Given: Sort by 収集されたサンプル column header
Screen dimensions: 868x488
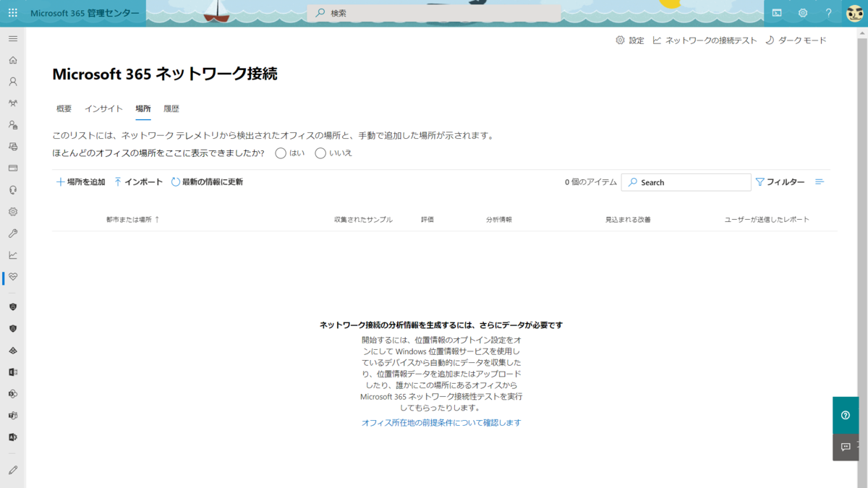Looking at the screenshot, I should click(363, 219).
